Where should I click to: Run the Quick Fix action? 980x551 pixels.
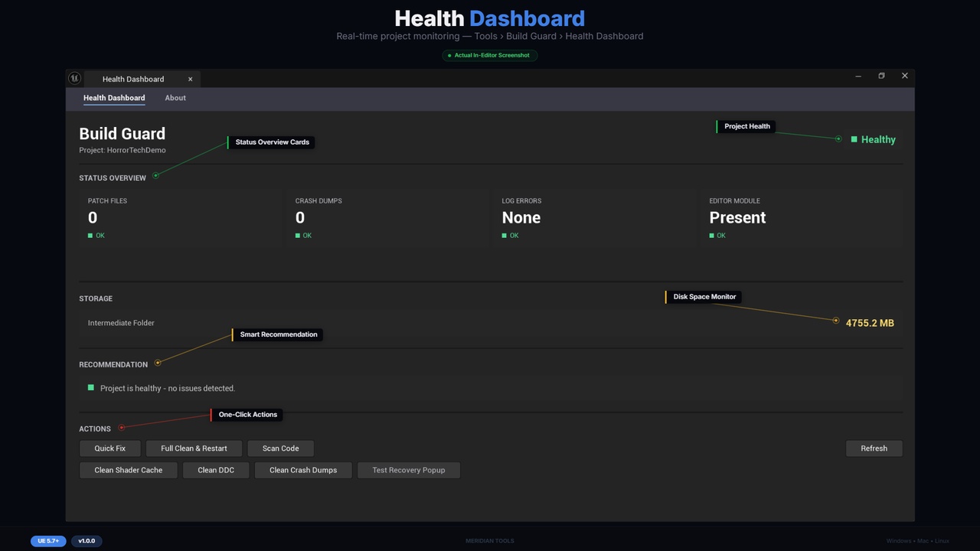[x=110, y=448]
